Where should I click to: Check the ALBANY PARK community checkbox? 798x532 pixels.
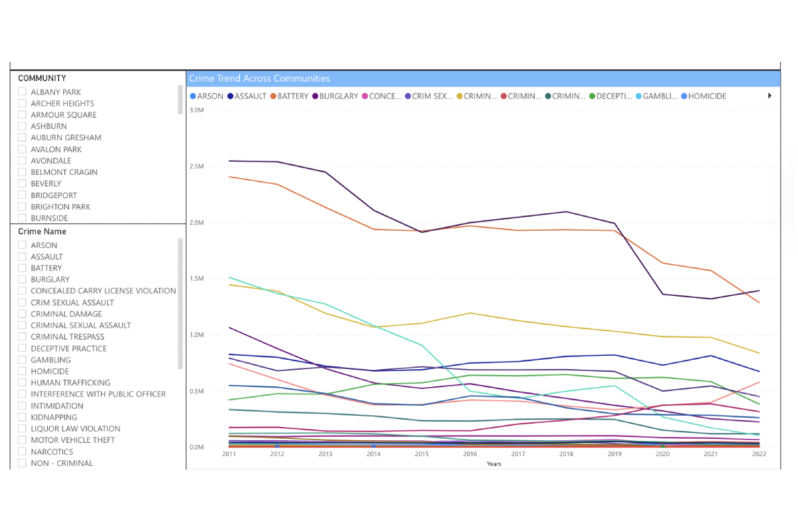click(21, 92)
